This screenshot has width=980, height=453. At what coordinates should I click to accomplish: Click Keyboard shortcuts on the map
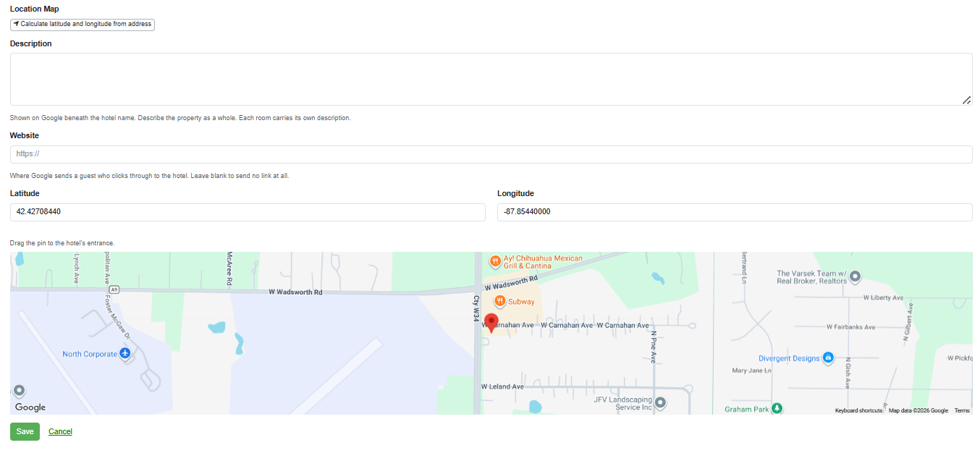pos(858,410)
